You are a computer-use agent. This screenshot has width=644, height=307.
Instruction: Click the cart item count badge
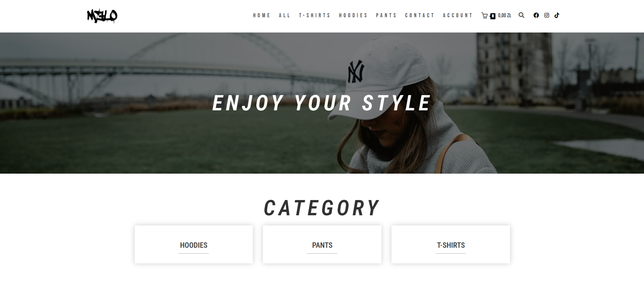pos(493,16)
